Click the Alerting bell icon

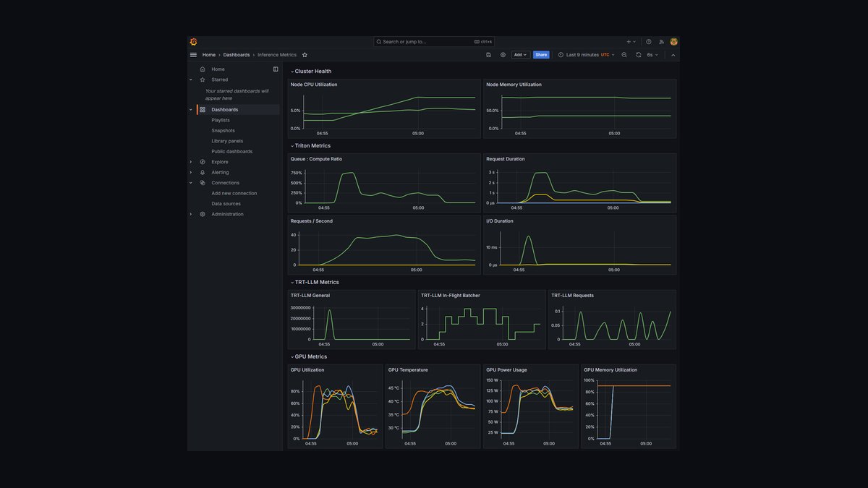pos(203,173)
